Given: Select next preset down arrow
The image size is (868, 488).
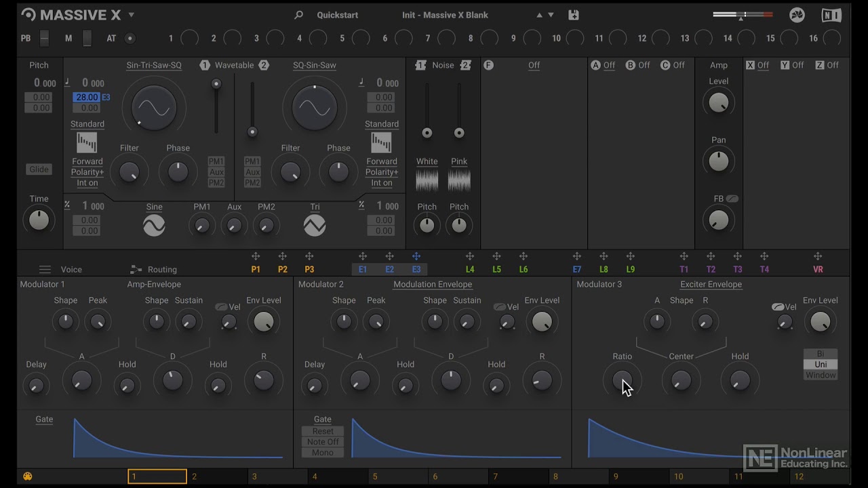Looking at the screenshot, I should [551, 15].
